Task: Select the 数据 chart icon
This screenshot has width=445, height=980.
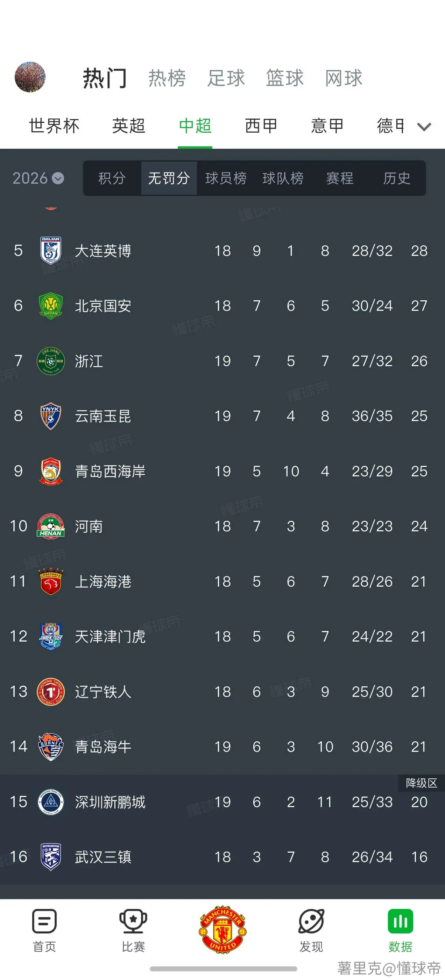Action: click(x=401, y=921)
